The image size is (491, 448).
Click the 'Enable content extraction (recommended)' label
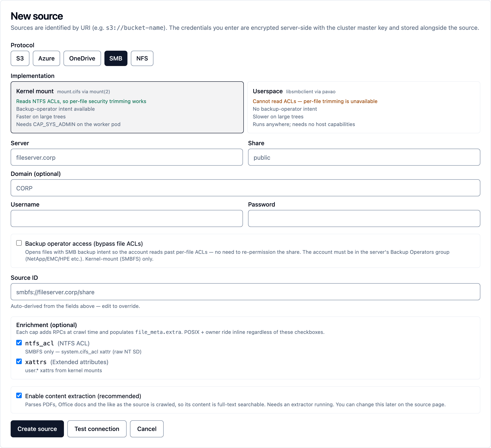point(83,396)
